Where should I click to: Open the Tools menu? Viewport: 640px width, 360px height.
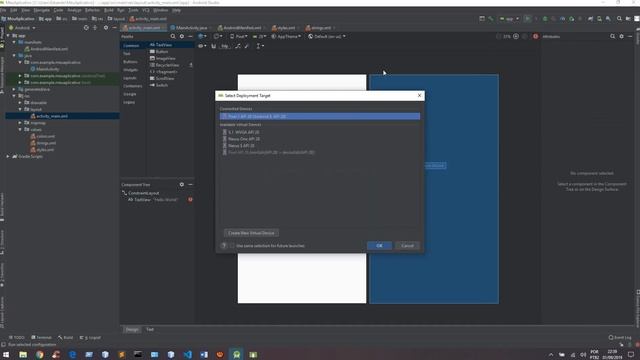133,10
